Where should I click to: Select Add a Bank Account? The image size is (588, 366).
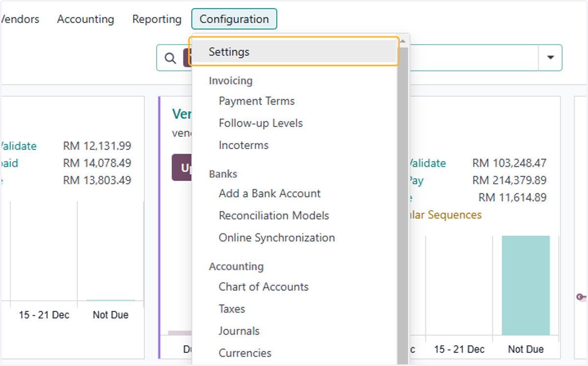pyautogui.click(x=269, y=193)
